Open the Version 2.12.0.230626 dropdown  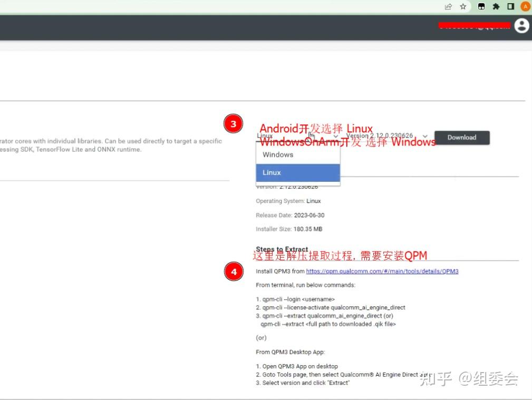click(385, 135)
